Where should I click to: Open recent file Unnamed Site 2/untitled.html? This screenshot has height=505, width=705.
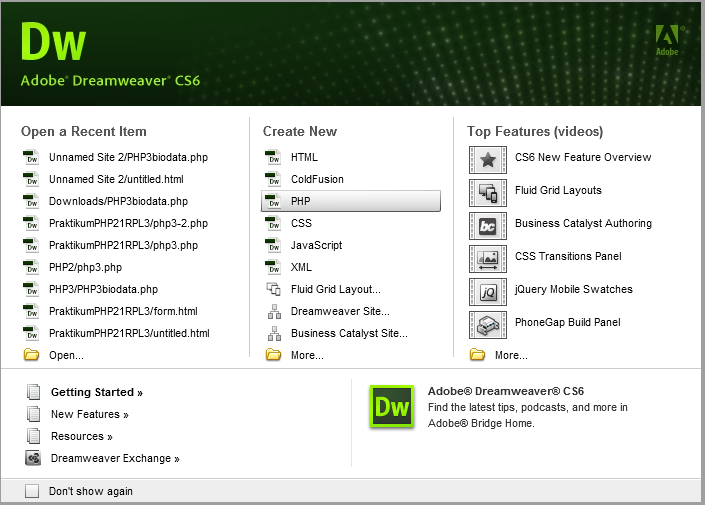tap(116, 179)
